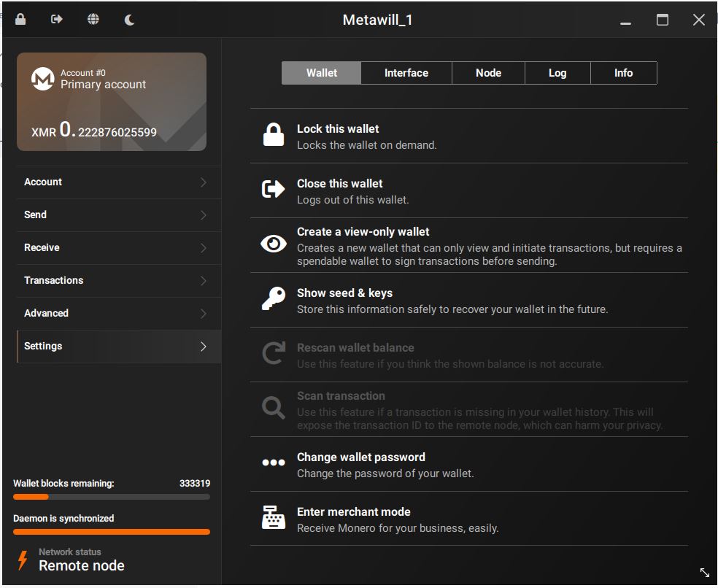Screen dimensions: 718x588
Task: Open language selection globe icon
Action: (93, 20)
